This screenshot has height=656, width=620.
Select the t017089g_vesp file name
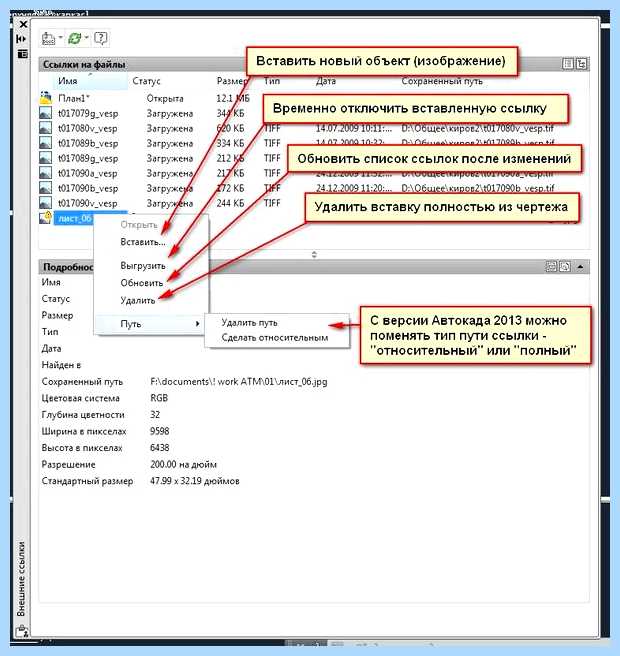[88, 159]
